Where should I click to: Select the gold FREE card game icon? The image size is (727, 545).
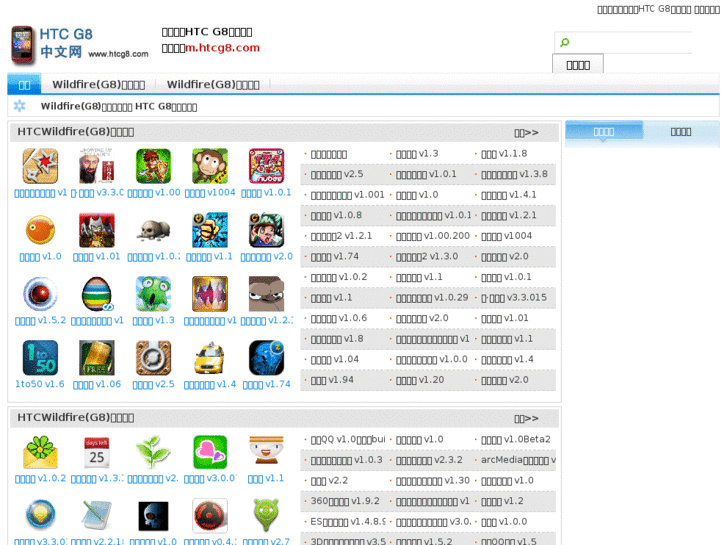point(96,358)
